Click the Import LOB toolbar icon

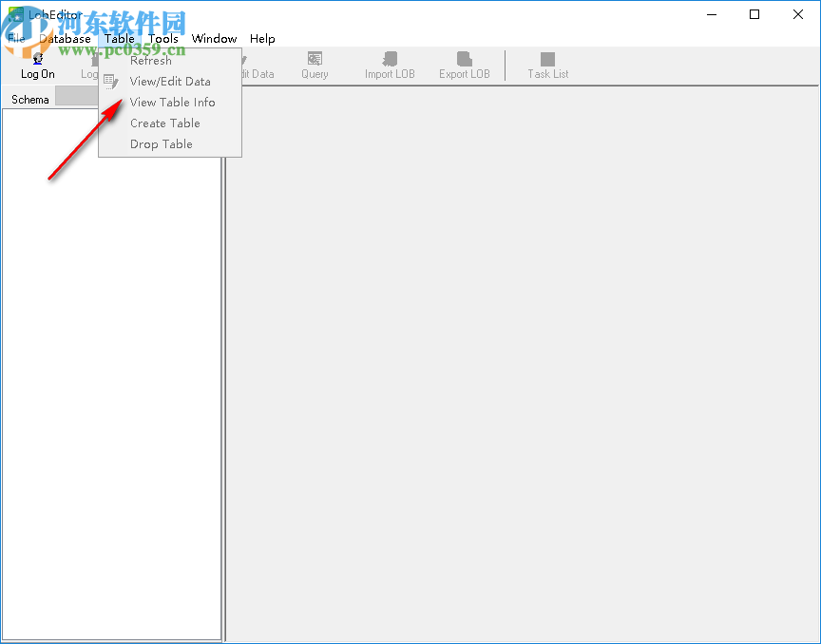pos(389,66)
